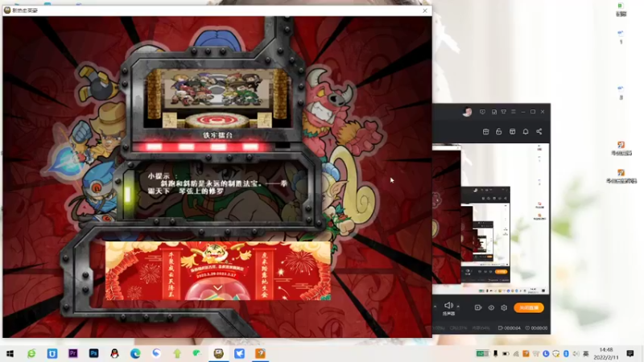
Task: Click the streaming preview area thumbnail
Action: point(491,218)
